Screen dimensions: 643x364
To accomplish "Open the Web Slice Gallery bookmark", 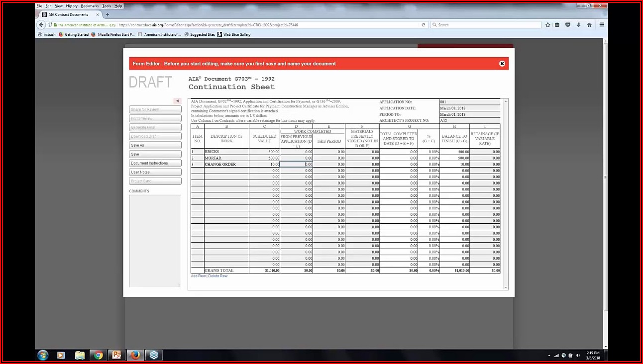I will tap(234, 35).
